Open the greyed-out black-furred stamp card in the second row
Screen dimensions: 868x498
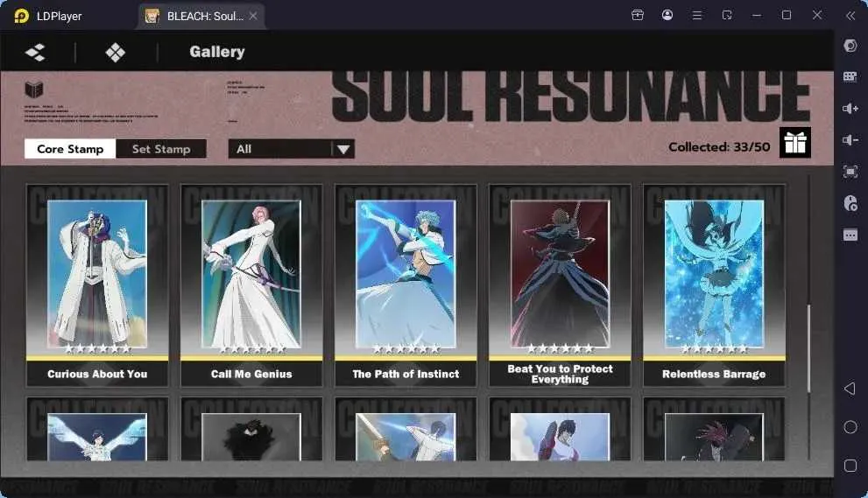tap(251, 430)
